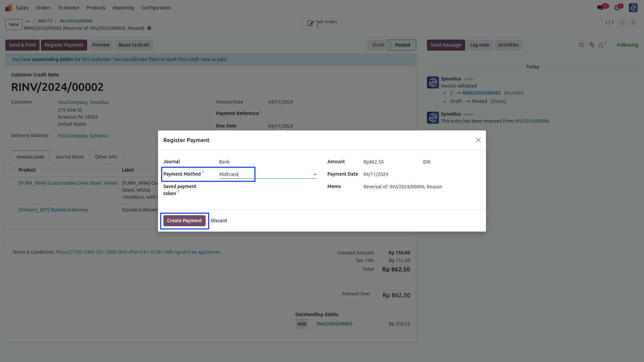The image size is (644, 362).
Task: Click the Create Payment button
Action: (184, 221)
